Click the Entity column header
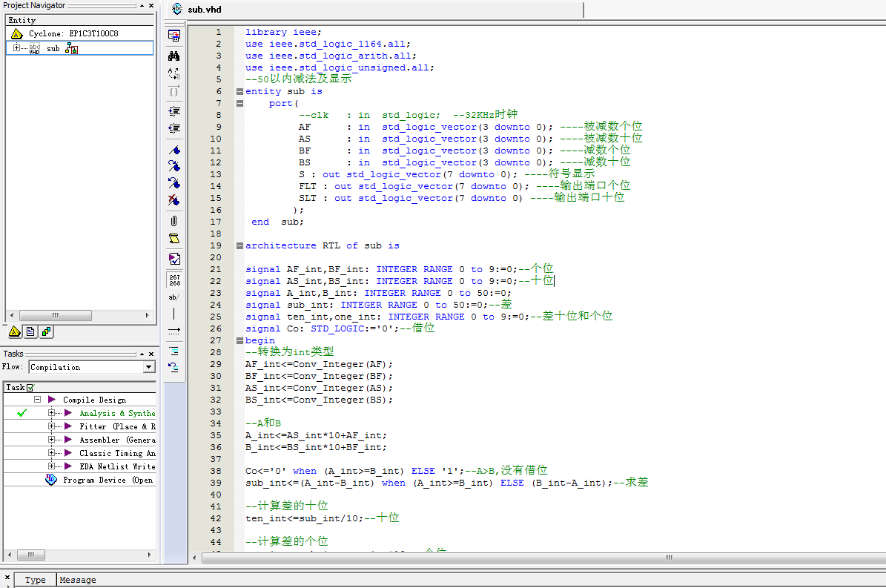Image resolution: width=886 pixels, height=588 pixels. (x=79, y=20)
